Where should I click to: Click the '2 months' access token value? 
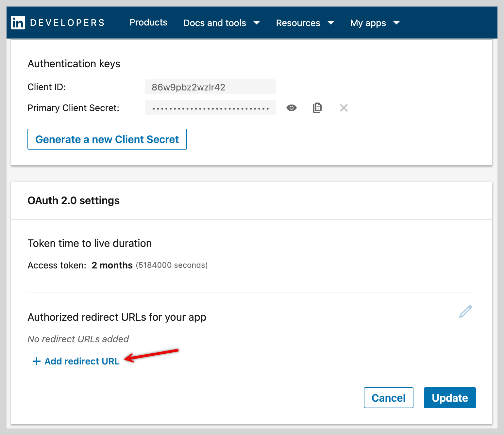(112, 265)
